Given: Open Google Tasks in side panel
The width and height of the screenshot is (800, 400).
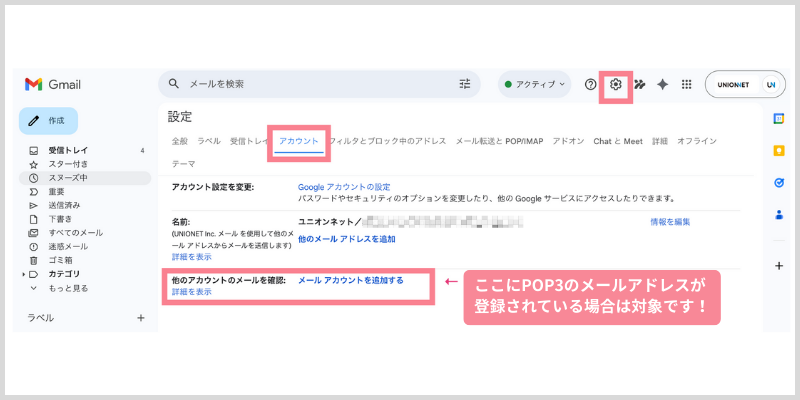Looking at the screenshot, I should point(779,182).
